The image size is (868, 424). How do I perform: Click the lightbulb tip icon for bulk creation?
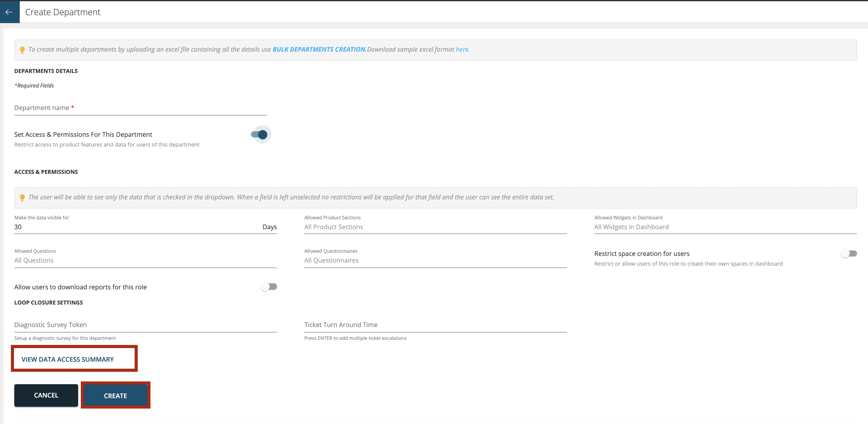coord(22,50)
